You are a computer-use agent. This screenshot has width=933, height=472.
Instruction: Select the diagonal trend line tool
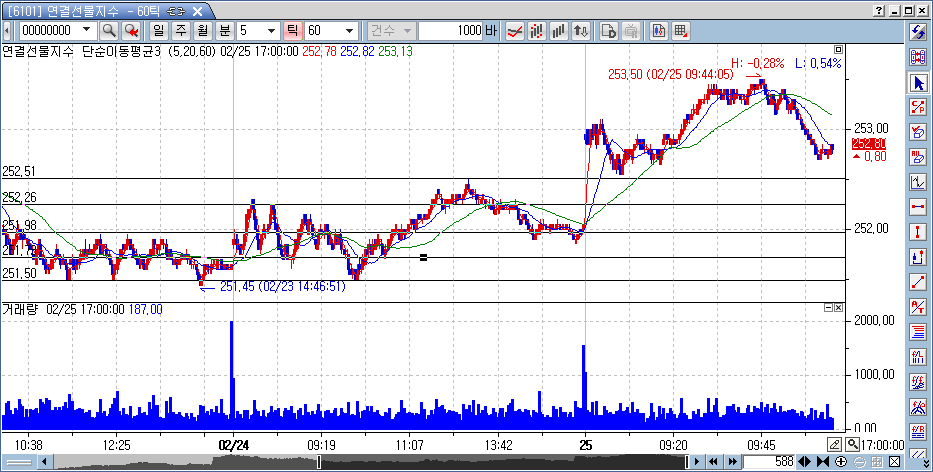(918, 281)
